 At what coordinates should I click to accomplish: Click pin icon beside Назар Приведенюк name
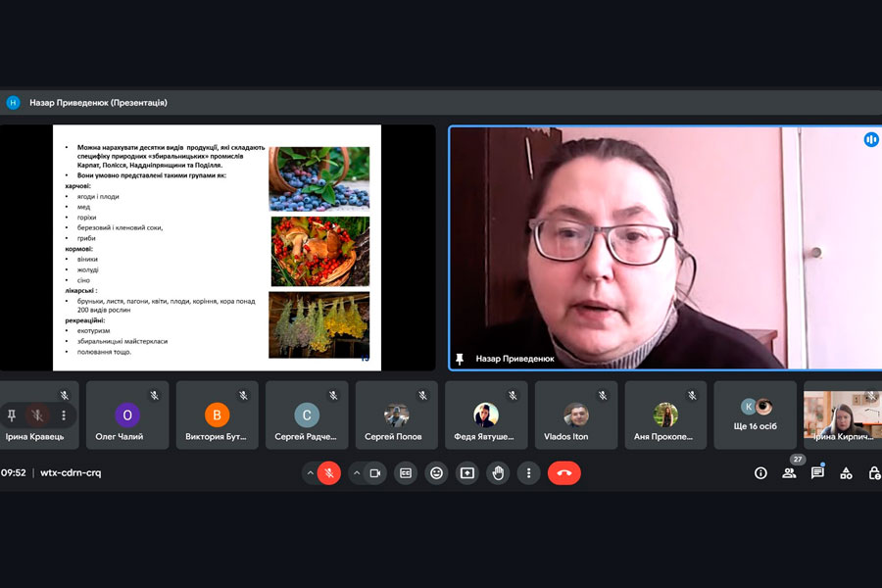pyautogui.click(x=460, y=359)
